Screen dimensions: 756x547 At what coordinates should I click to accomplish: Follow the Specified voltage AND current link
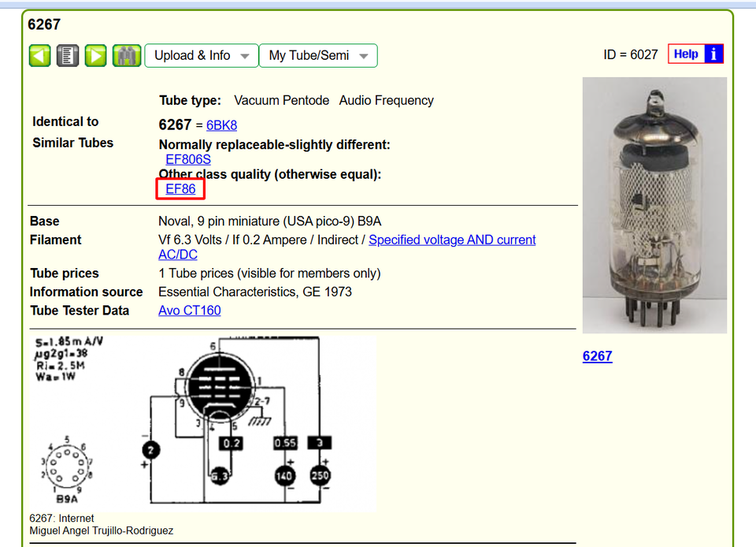[452, 240]
